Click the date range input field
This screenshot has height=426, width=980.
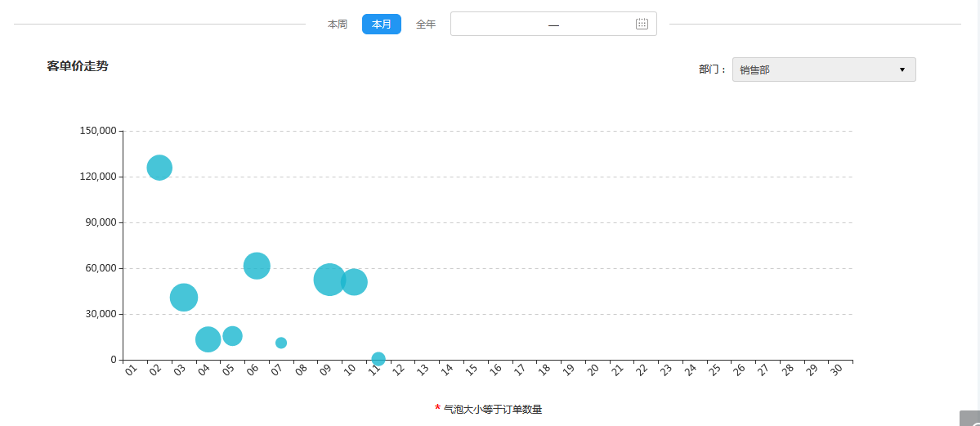coord(553,24)
